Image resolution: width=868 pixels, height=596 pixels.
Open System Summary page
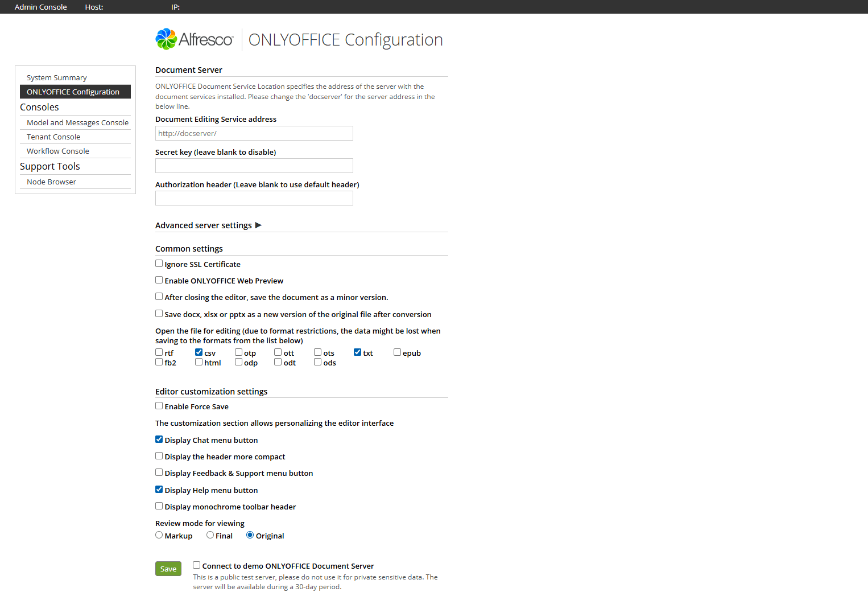(x=57, y=77)
